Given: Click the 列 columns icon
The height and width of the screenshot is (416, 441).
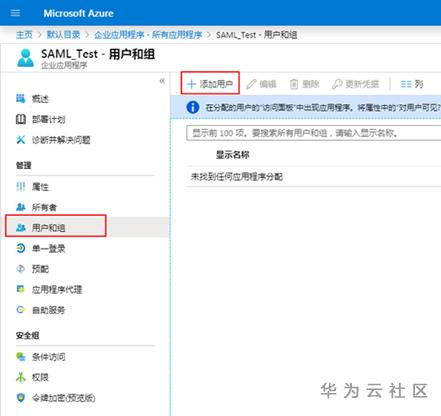Looking at the screenshot, I should click(x=406, y=84).
